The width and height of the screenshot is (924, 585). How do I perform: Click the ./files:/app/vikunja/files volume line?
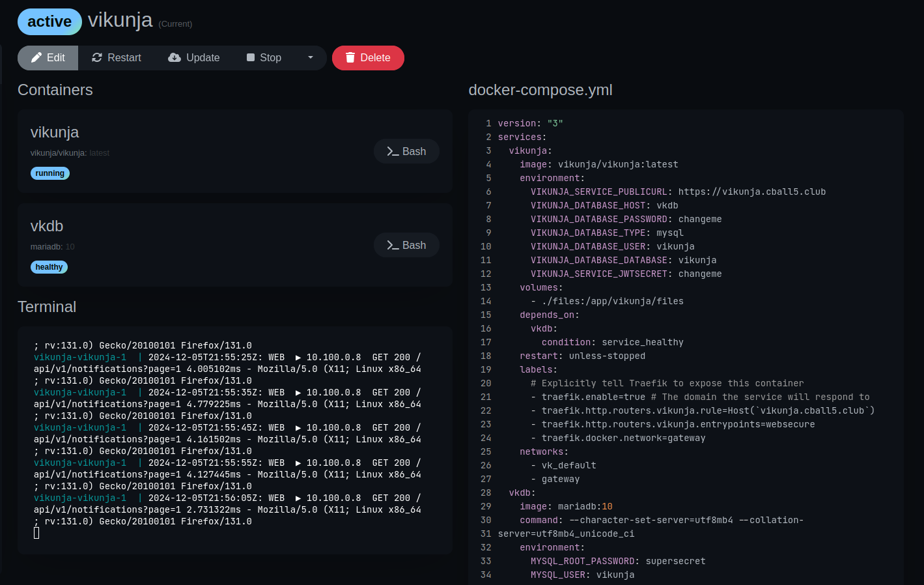click(x=607, y=301)
